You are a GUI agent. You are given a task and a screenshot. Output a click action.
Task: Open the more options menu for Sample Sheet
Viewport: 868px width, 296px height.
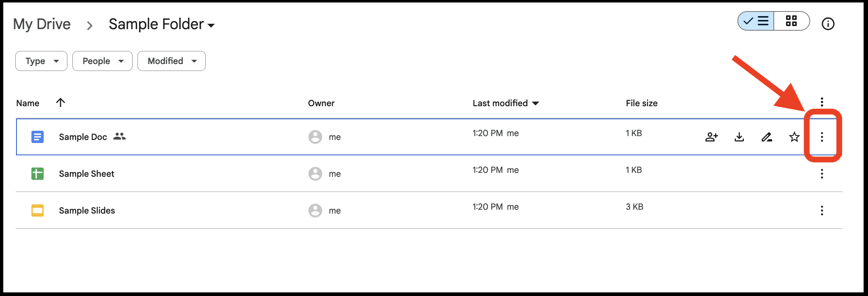(822, 174)
